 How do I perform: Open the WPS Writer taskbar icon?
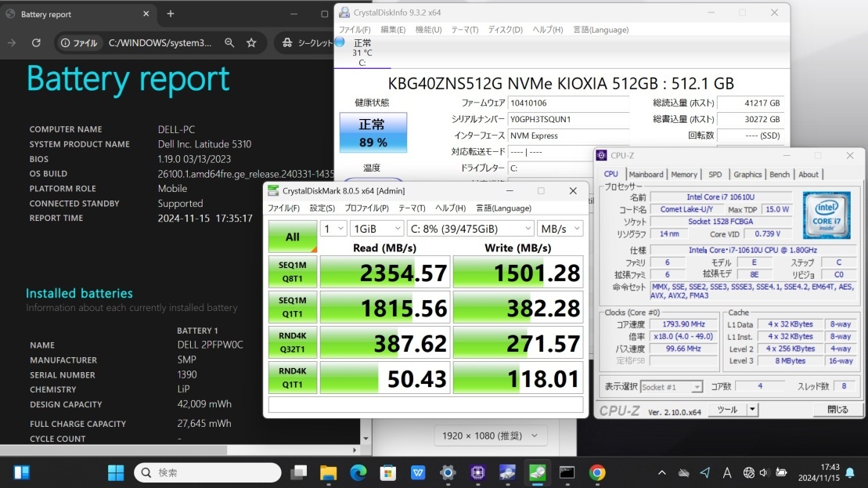click(418, 472)
